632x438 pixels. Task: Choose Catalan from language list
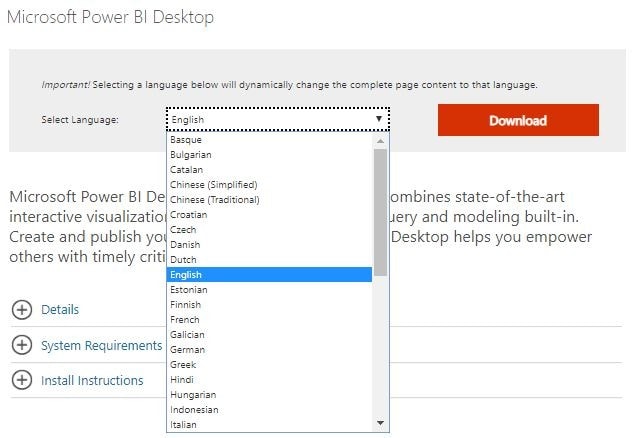tap(269, 170)
